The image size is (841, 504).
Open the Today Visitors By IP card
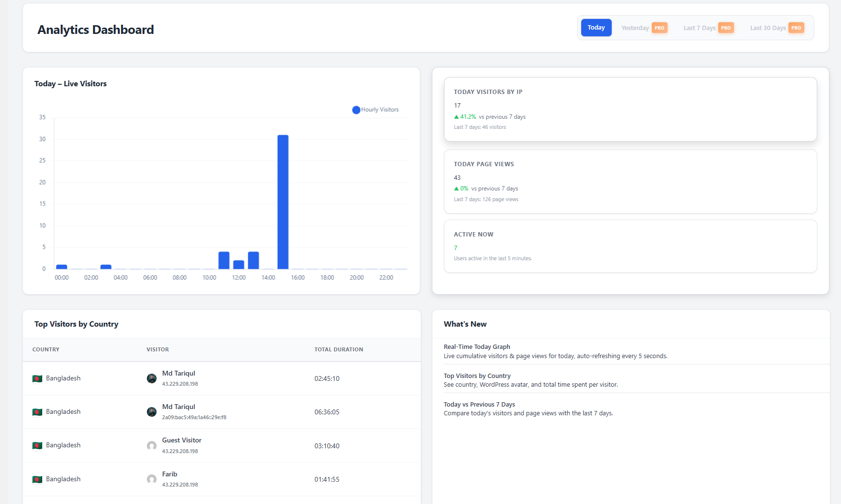coord(630,110)
